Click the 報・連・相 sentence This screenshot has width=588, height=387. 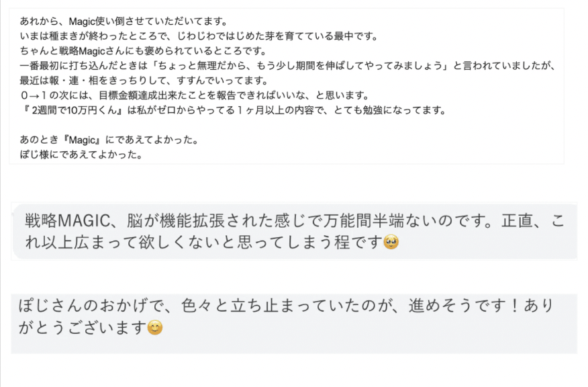click(144, 81)
